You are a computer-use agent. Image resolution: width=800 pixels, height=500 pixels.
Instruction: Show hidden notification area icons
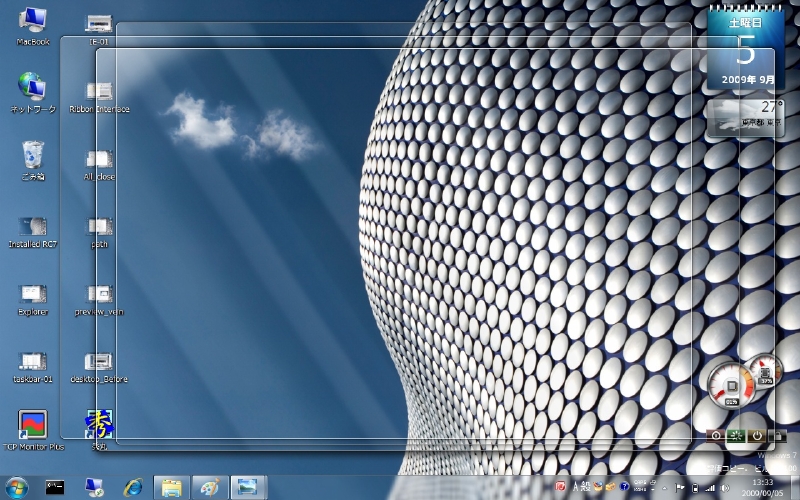[x=664, y=488]
